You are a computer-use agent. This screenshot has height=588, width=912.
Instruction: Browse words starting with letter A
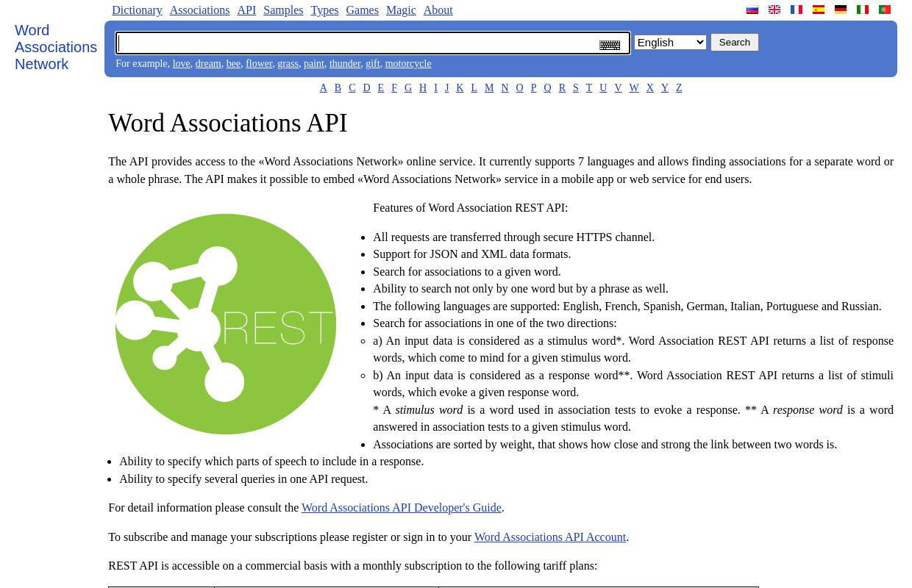tap(324, 88)
